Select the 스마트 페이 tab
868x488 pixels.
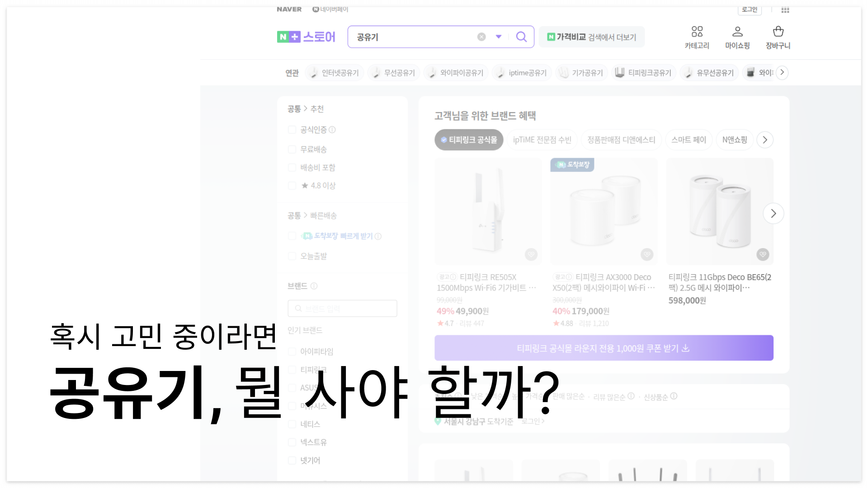(x=689, y=140)
